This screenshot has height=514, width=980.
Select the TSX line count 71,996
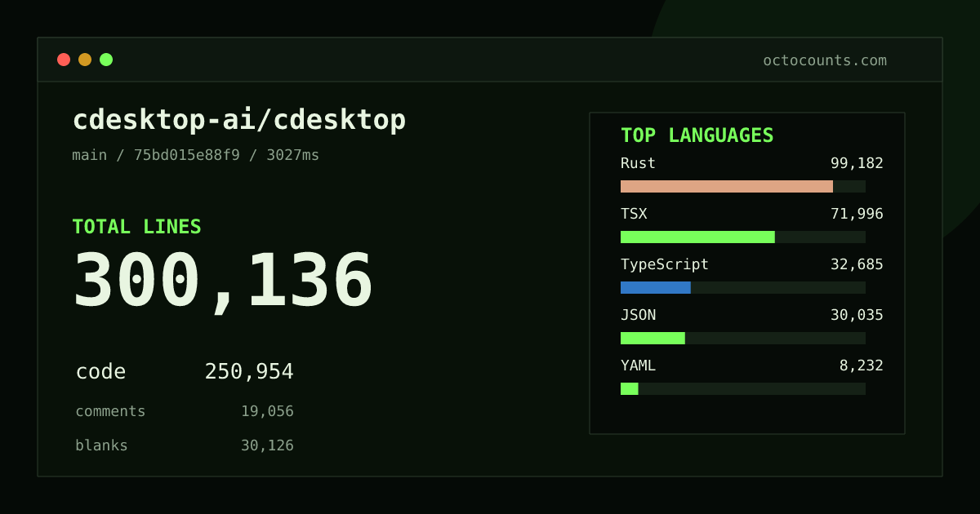(857, 214)
